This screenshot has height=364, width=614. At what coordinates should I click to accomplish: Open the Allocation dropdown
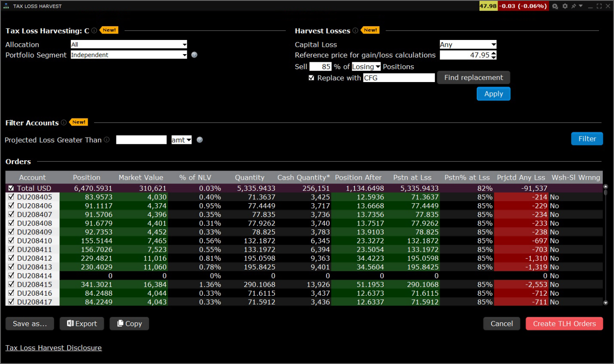129,44
